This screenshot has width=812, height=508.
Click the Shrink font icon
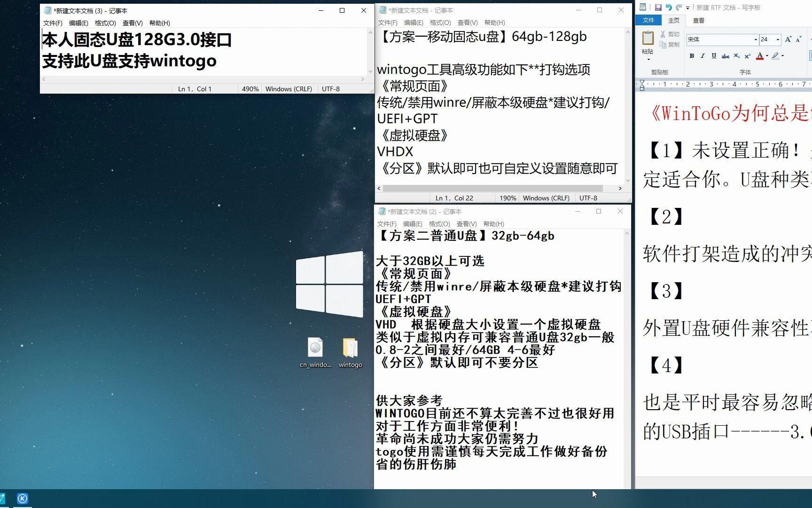[x=798, y=40]
